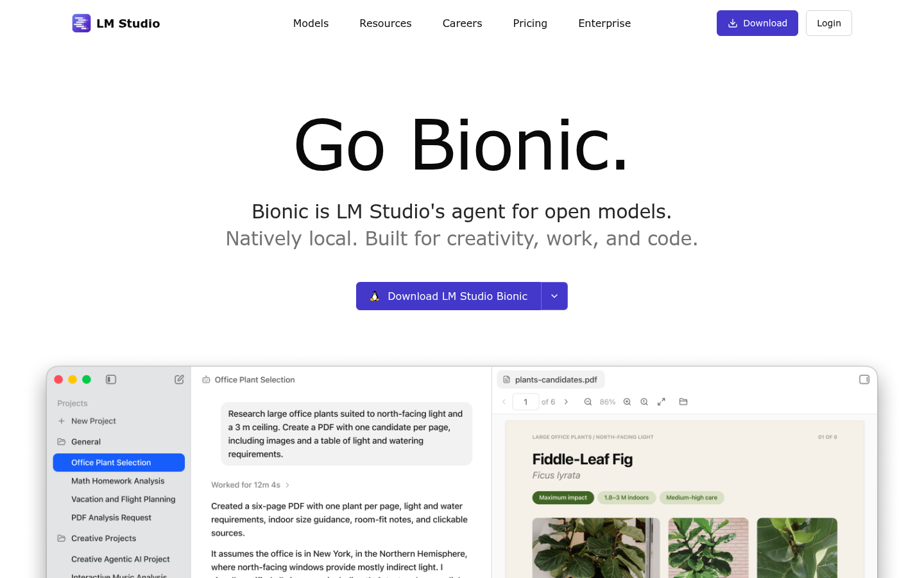Click the close-up leaf photo

click(797, 548)
